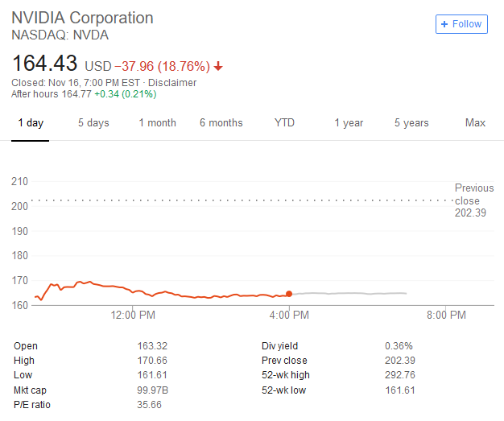
Task: Switch to the 5 days tab
Action: 93,123
